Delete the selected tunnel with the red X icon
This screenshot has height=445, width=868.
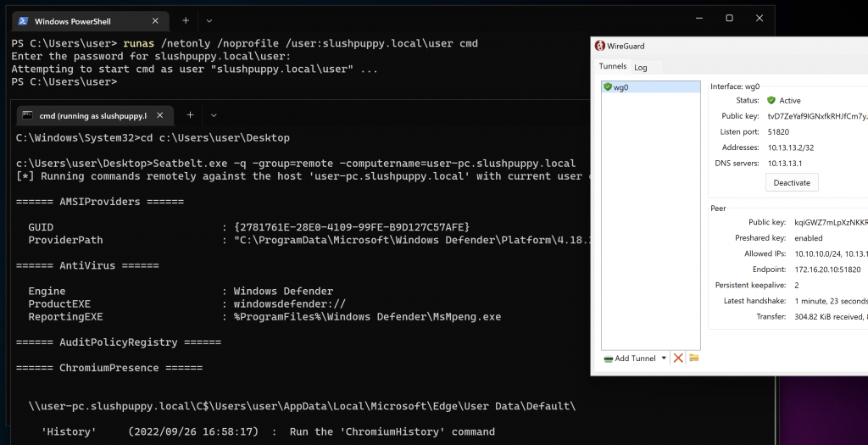[678, 359]
